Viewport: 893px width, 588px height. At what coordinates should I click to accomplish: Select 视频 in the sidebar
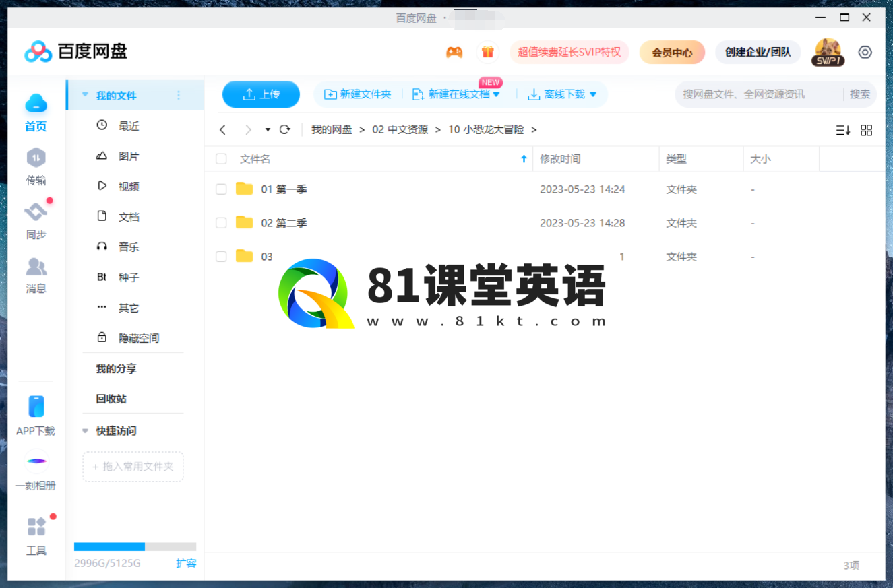coord(129,186)
